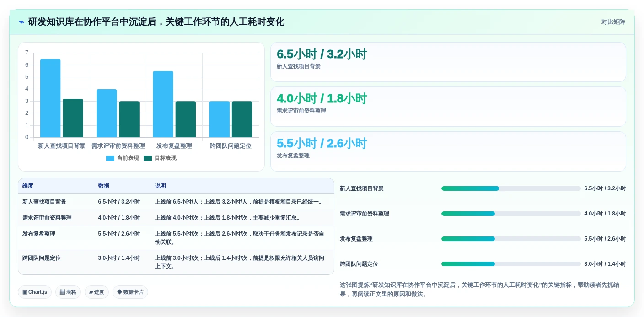Click the 5.5小时 / 2.6小时 data card
The width and height of the screenshot is (644, 317).
coord(448,151)
